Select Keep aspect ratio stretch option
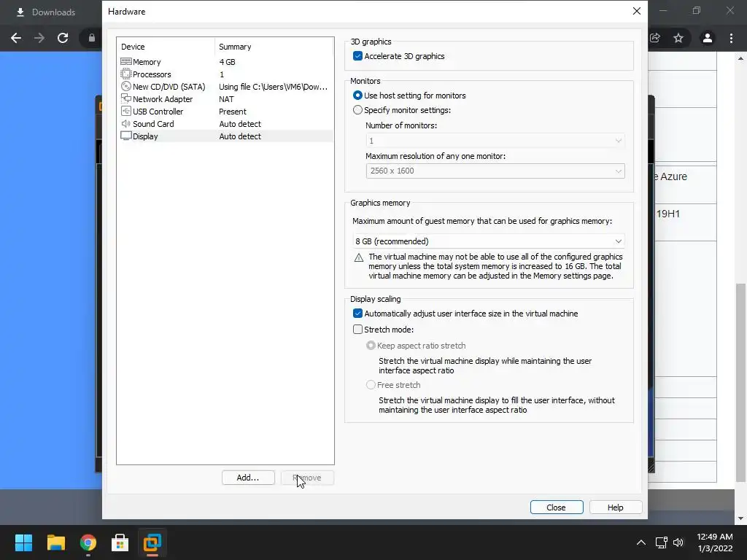The image size is (747, 560). 371,345
